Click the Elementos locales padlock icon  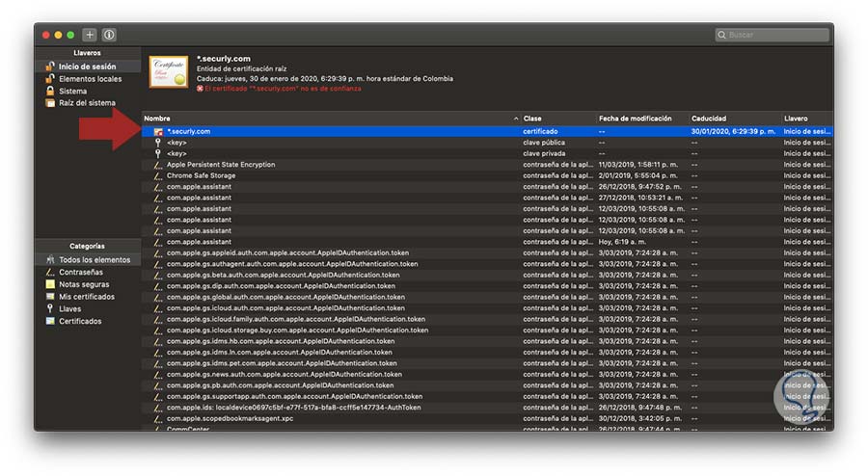[50, 79]
